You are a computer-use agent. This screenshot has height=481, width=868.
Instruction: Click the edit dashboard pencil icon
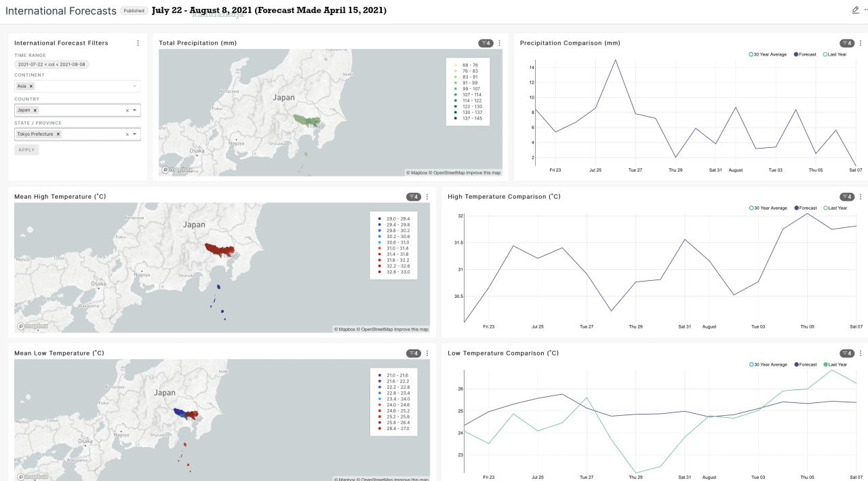coord(855,10)
